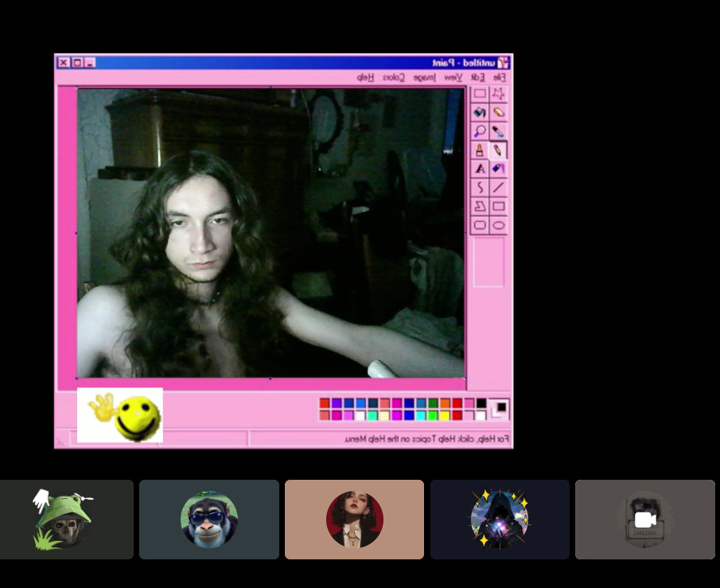Open the Colors menu

click(394, 77)
